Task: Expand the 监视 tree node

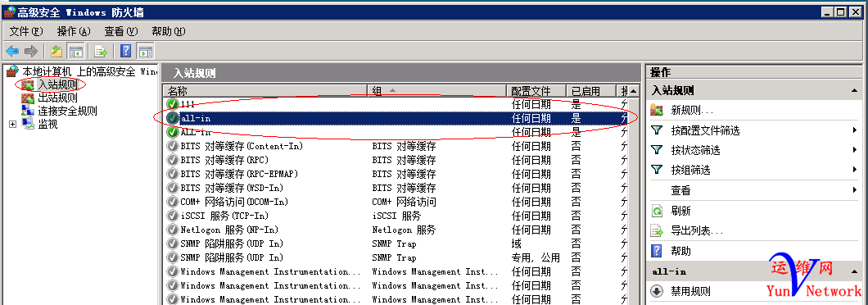Action: (13, 125)
